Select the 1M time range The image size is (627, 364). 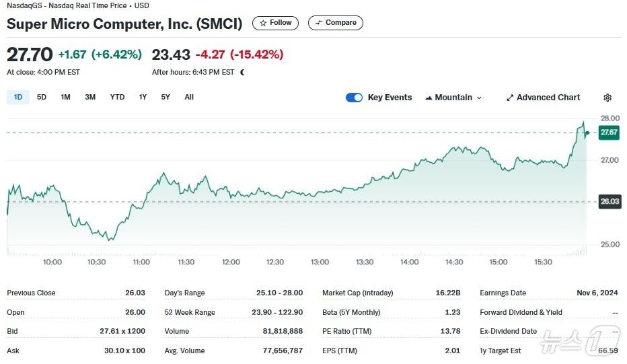click(65, 97)
